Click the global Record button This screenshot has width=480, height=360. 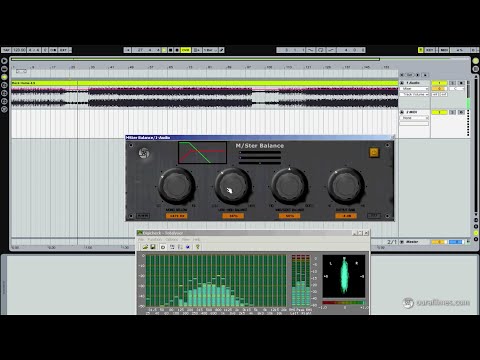177,50
